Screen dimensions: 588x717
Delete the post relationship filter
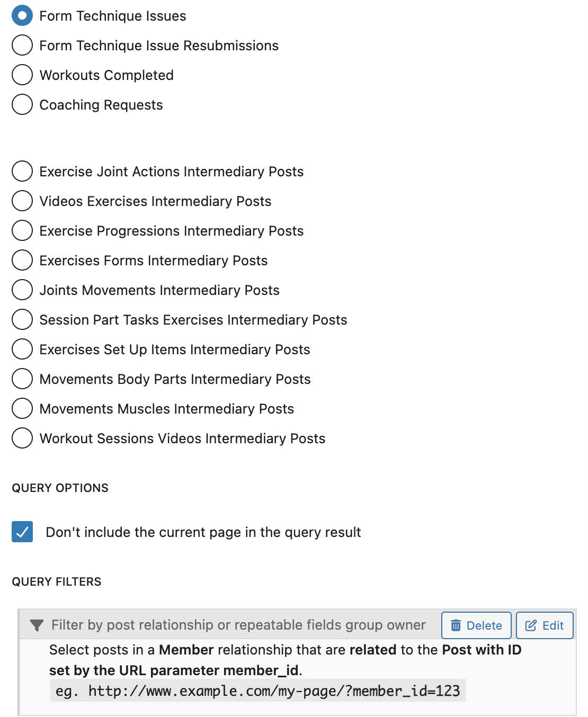(476, 625)
